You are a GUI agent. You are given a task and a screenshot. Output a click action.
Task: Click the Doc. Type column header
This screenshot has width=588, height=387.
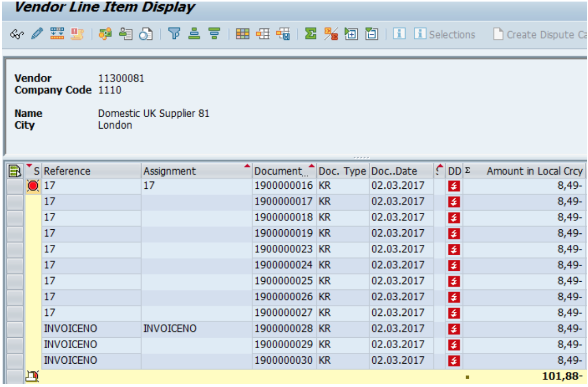(342, 171)
